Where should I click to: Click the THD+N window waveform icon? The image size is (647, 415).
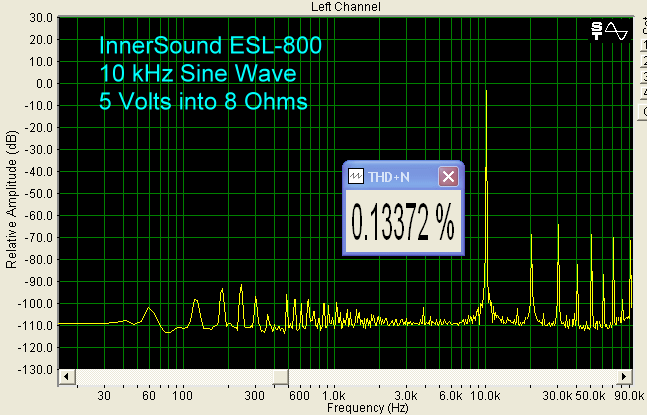coord(356,177)
